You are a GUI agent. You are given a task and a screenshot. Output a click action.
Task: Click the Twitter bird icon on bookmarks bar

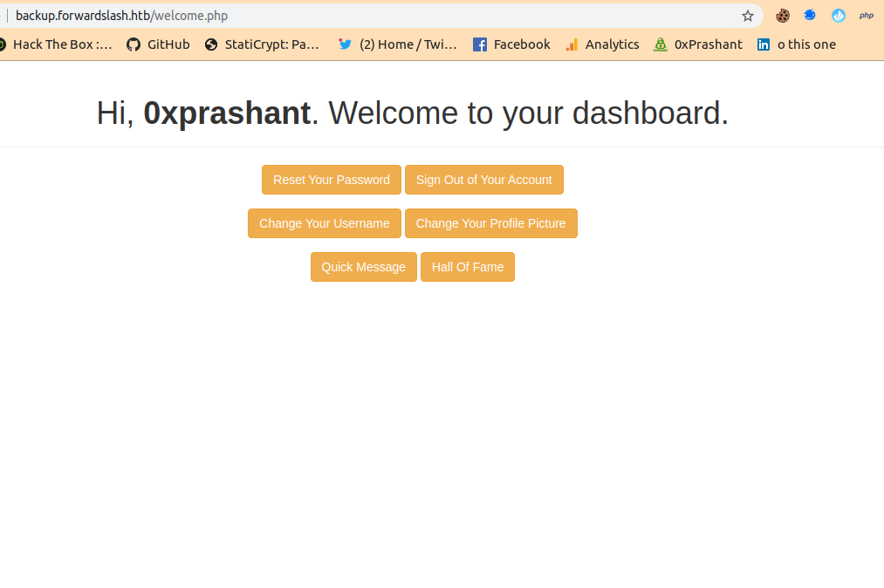[345, 44]
